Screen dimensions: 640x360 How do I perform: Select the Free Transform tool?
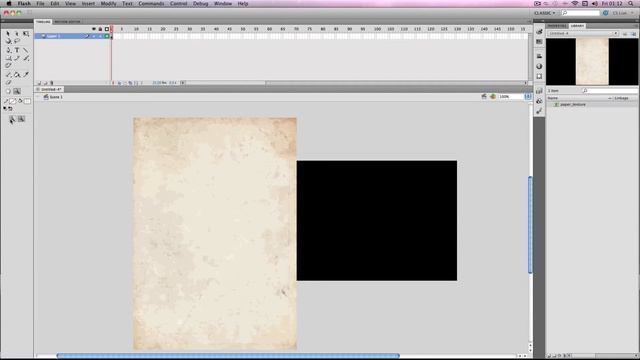(26, 33)
